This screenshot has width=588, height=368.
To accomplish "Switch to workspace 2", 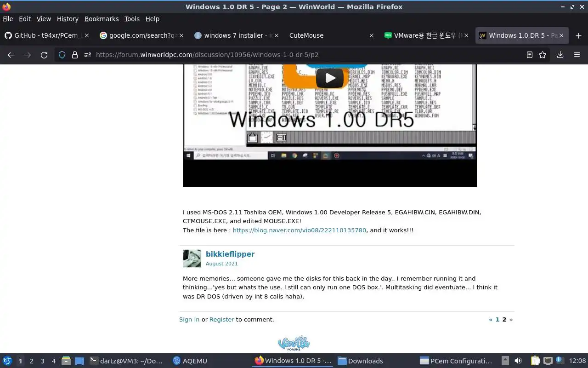I will 31,361.
